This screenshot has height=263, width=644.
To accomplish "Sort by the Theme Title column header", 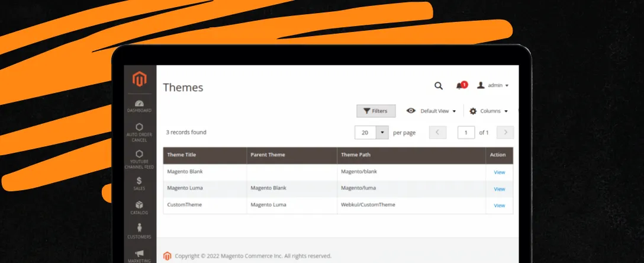I will tap(182, 155).
